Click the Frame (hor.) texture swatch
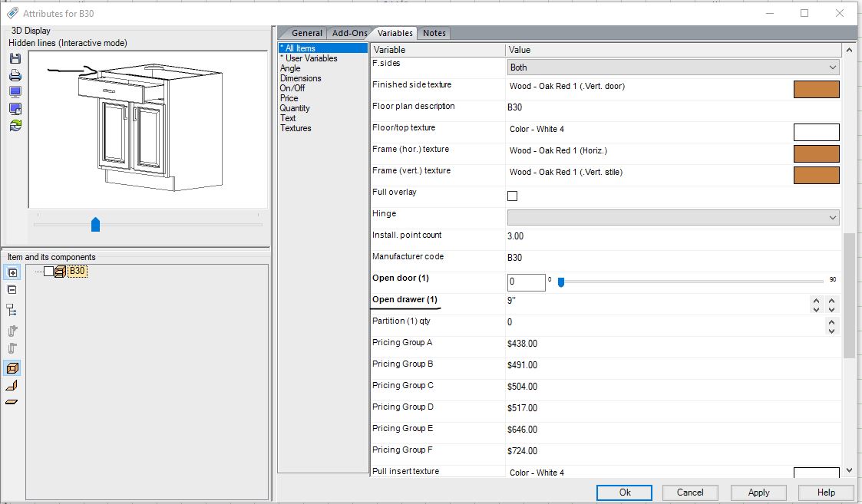862x504 pixels. 817,153
